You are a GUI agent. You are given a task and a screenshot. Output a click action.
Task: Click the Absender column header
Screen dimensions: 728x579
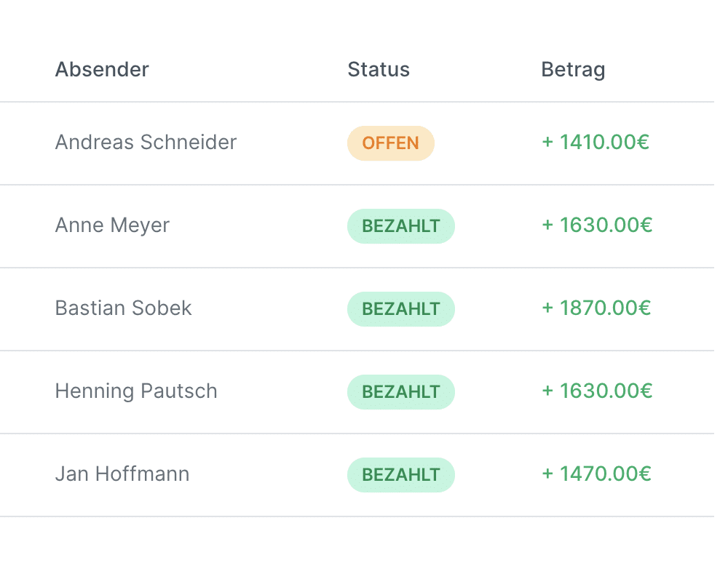point(102,70)
